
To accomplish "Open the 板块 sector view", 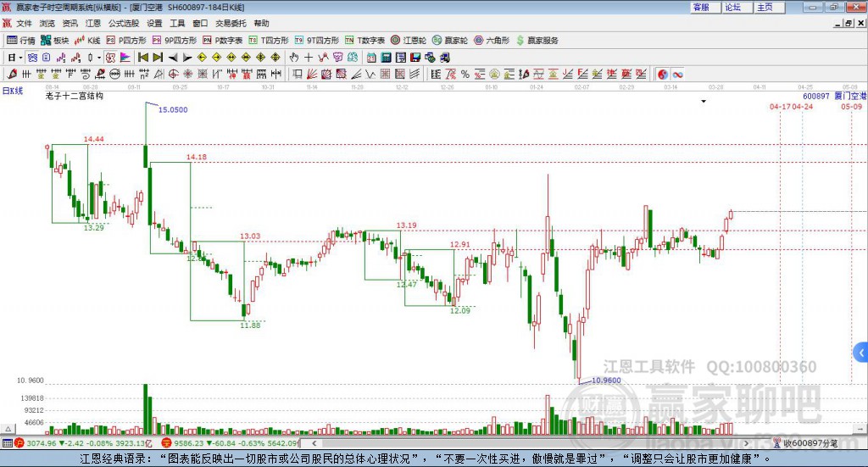I will [x=54, y=41].
